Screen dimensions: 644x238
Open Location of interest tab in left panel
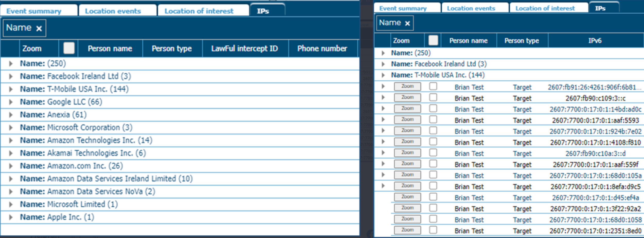click(199, 11)
